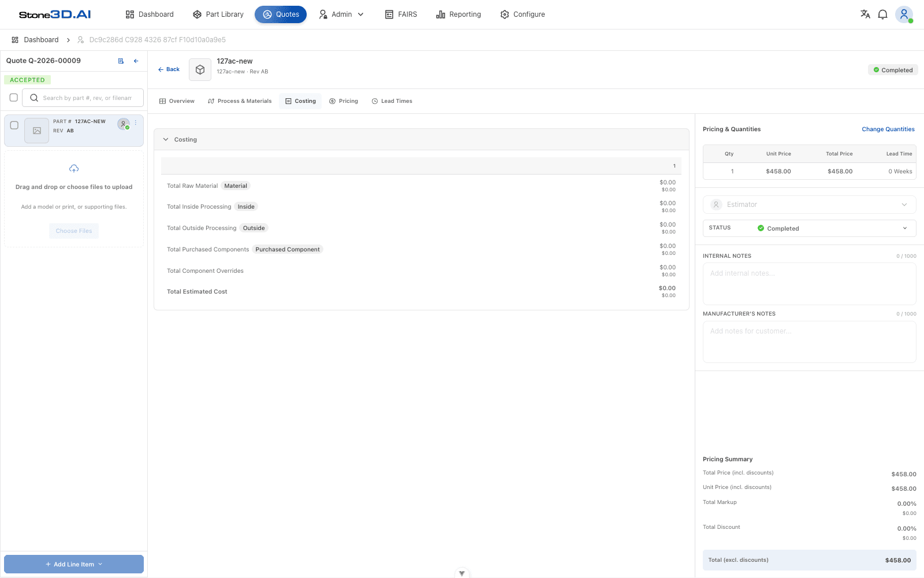924x578 pixels.
Task: Click the Back link
Action: click(x=169, y=69)
